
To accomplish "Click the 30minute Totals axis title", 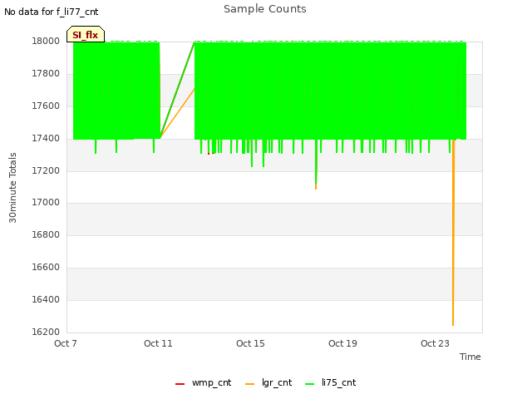I will click(12, 188).
